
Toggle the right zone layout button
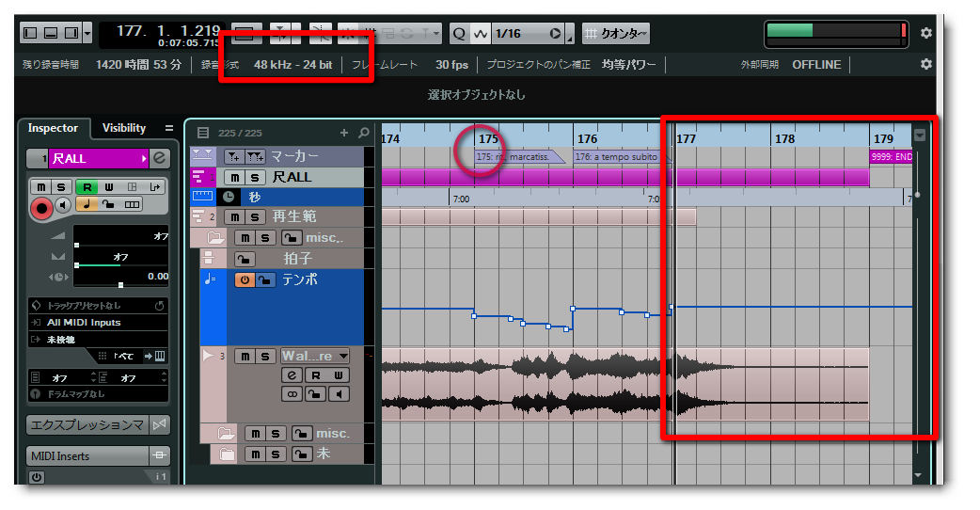[x=71, y=33]
